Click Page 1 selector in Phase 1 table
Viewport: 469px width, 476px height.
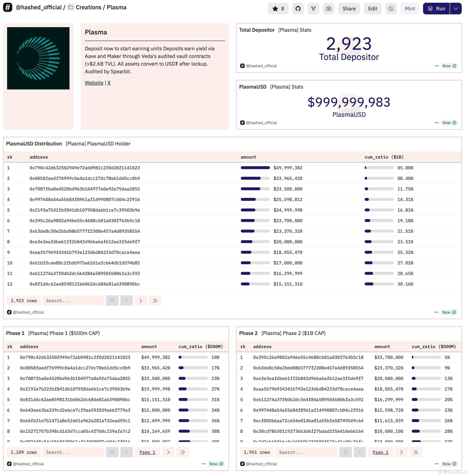147,452
